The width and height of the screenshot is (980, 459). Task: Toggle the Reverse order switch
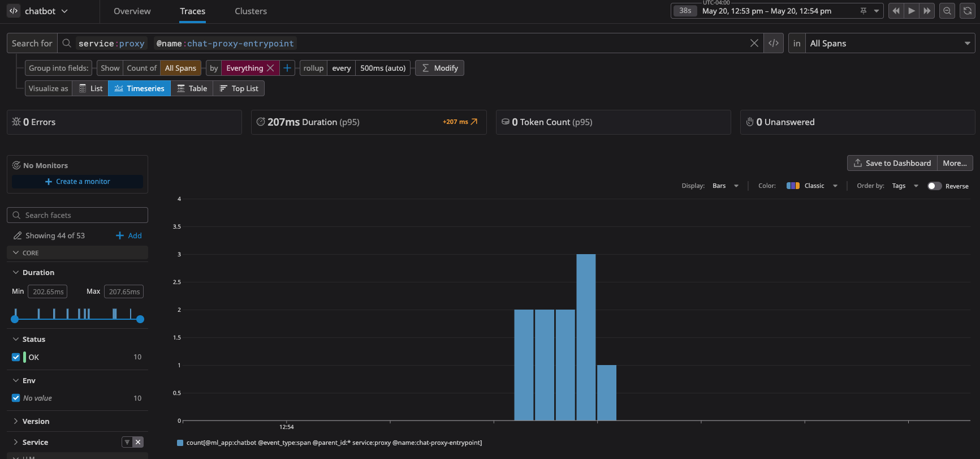(x=934, y=186)
